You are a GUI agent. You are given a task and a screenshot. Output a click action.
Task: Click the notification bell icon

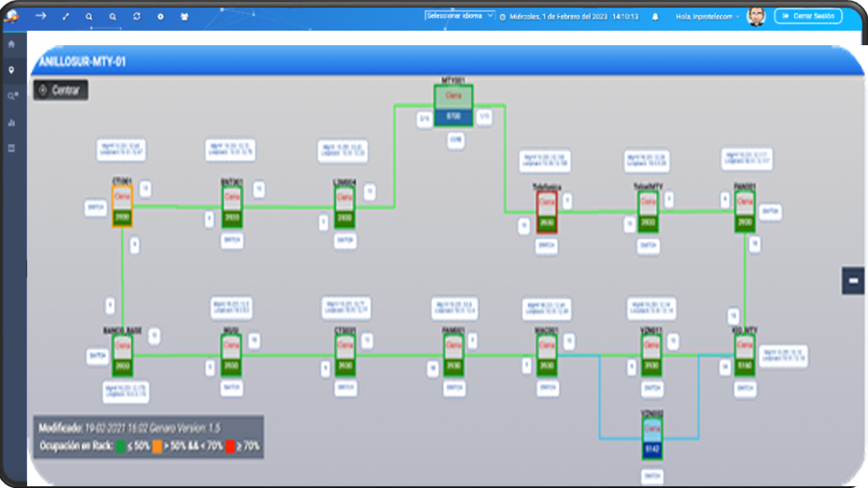(x=655, y=17)
